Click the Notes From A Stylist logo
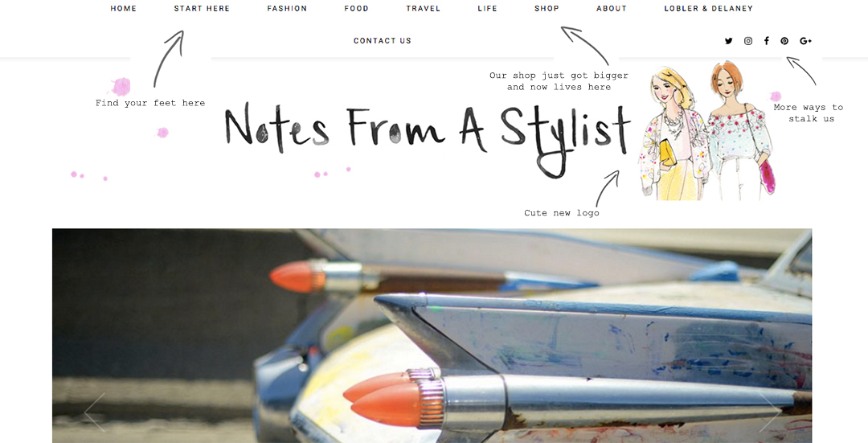This screenshot has height=443, width=868. click(428, 137)
